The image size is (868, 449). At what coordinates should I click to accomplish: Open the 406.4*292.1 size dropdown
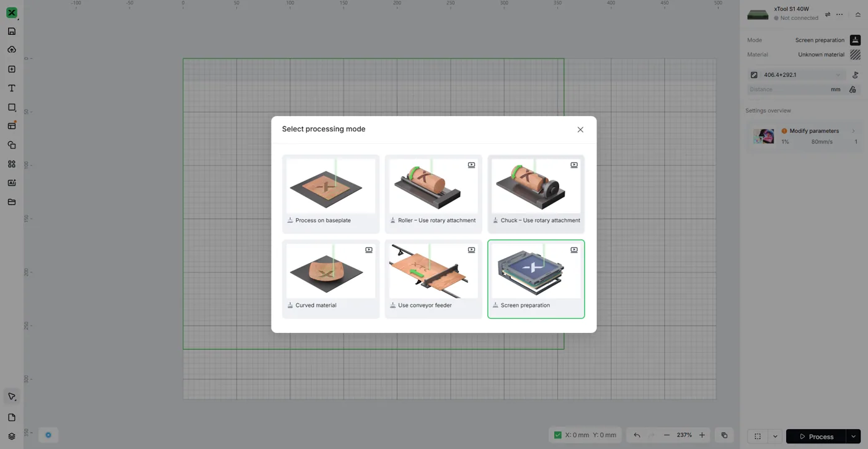(x=796, y=75)
